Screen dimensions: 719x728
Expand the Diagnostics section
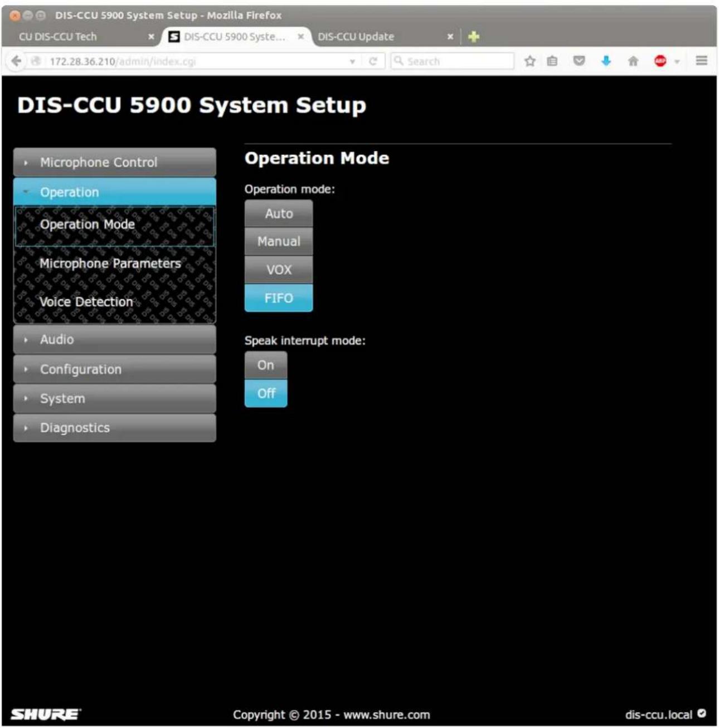tap(115, 428)
